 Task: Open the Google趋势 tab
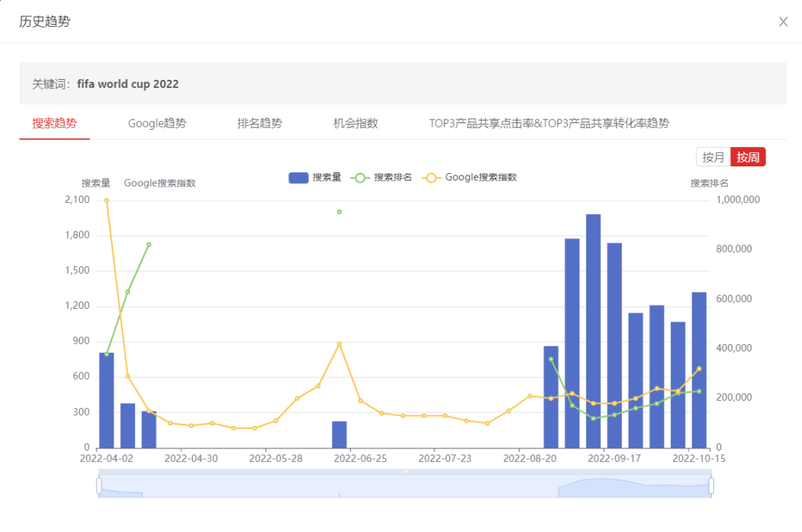(x=157, y=123)
